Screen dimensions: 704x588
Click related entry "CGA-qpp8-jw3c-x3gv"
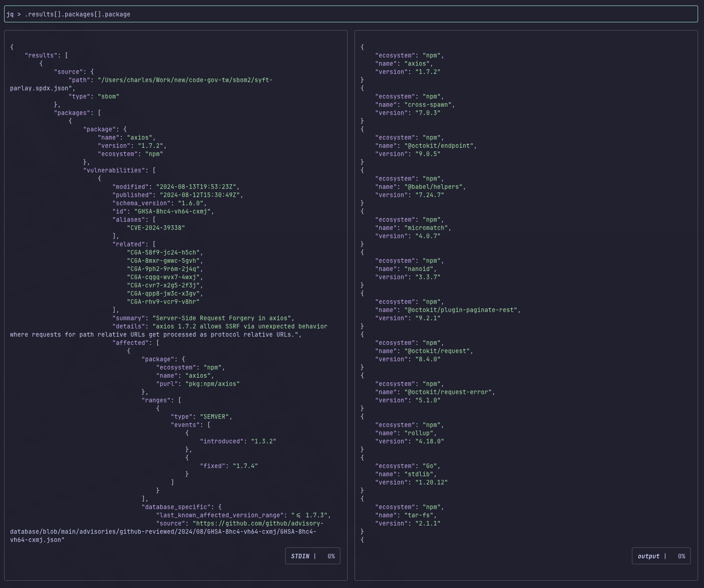pyautogui.click(x=163, y=293)
